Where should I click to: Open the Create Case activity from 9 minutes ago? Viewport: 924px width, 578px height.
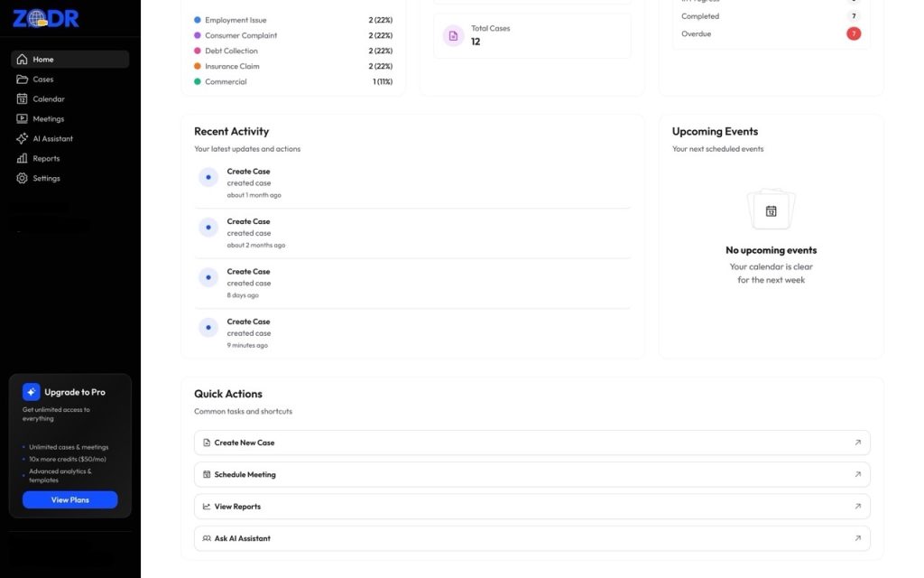pyautogui.click(x=248, y=322)
